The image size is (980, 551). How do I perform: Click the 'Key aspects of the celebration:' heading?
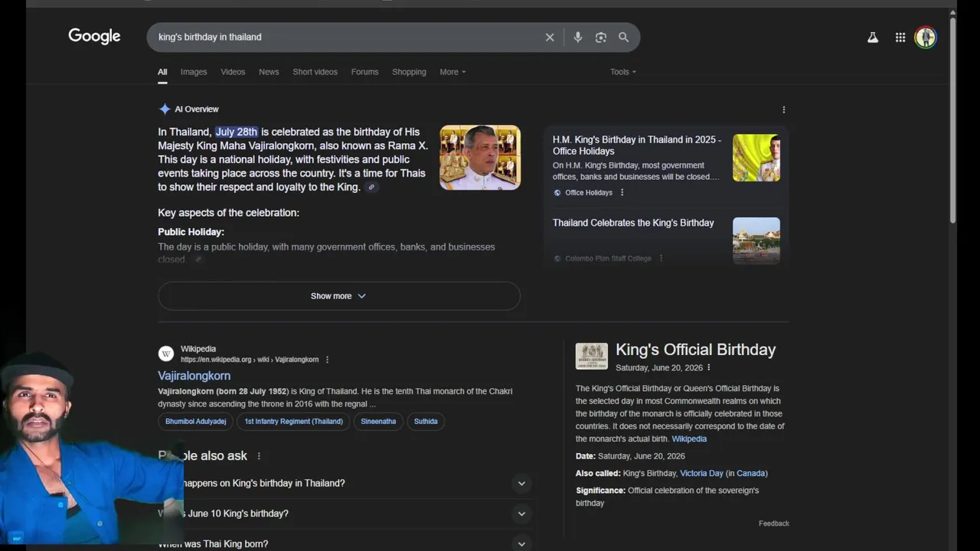(x=228, y=213)
